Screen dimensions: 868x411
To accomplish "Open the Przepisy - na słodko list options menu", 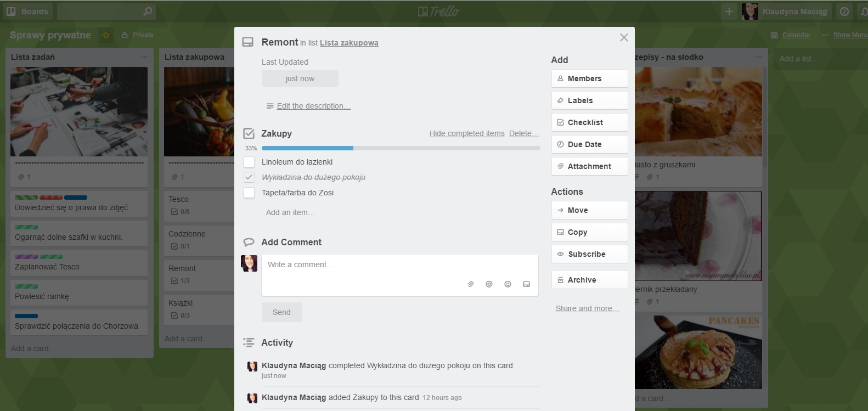I will tap(759, 57).
